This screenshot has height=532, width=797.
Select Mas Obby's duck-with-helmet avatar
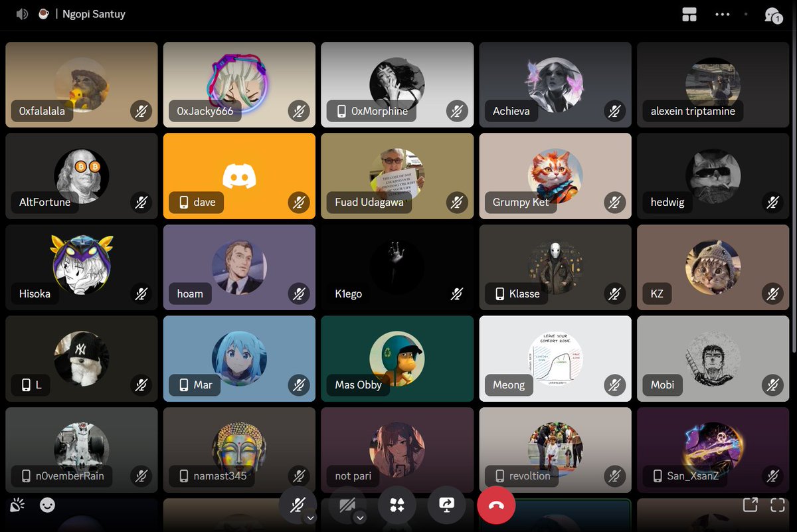397,357
